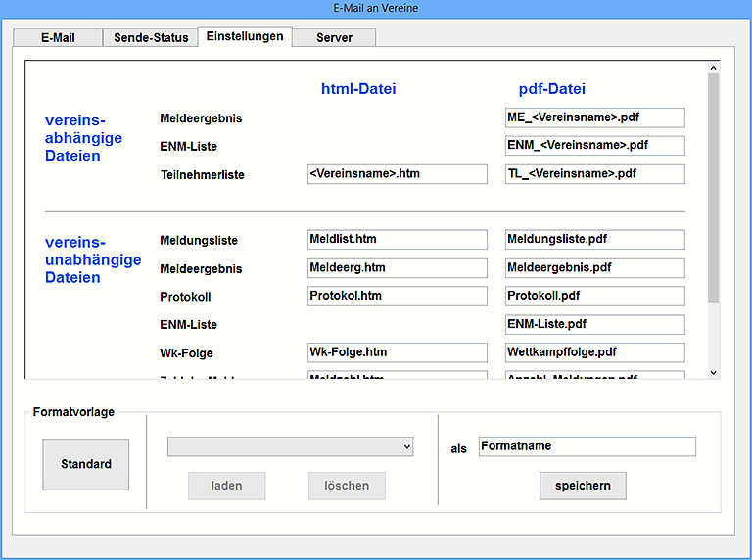Open the Formatvorlage dropdown list
The image size is (752, 560).
coord(290,446)
